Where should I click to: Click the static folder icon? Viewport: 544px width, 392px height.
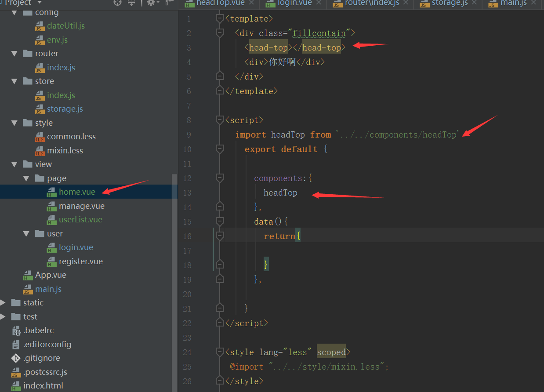pos(16,303)
